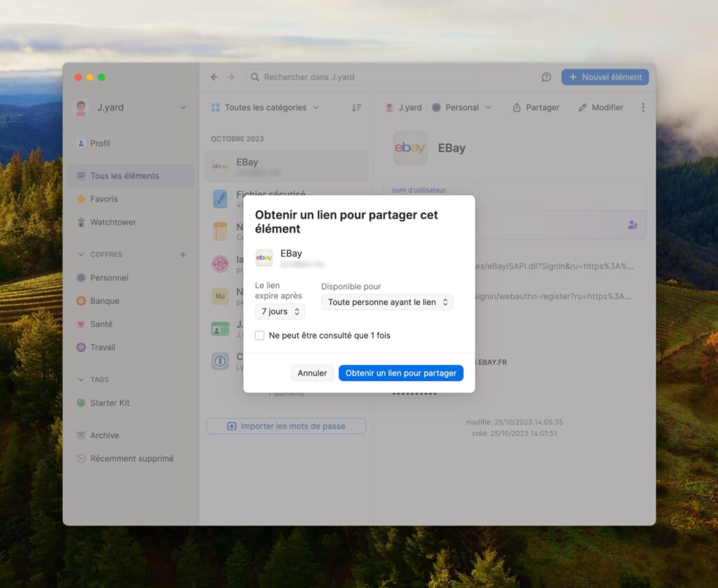The width and height of the screenshot is (718, 588).
Task: Open the '7 jours' expiry dropdown
Action: pos(280,312)
